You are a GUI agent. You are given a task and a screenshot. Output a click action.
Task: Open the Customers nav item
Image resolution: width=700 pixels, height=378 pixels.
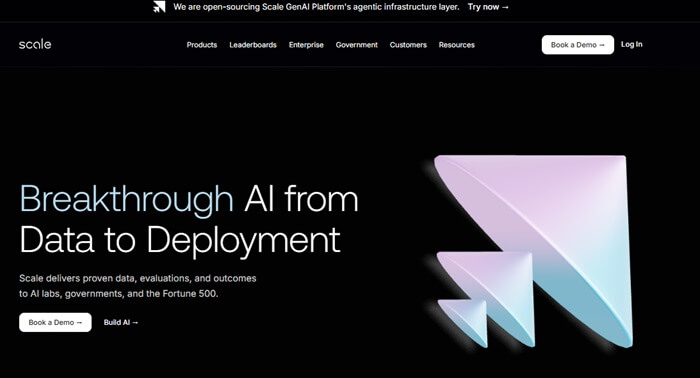tap(408, 45)
